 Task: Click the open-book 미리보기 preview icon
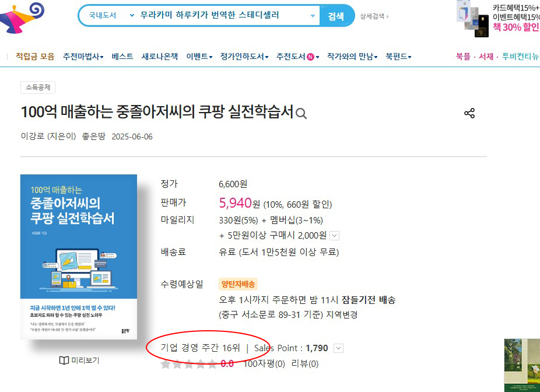[x=64, y=360]
